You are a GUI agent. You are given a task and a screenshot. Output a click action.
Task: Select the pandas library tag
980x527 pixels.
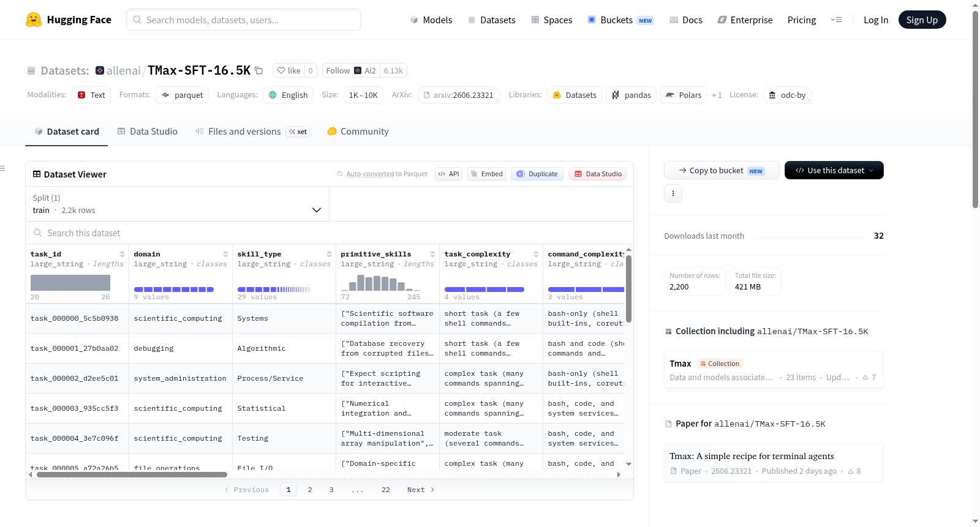point(631,95)
